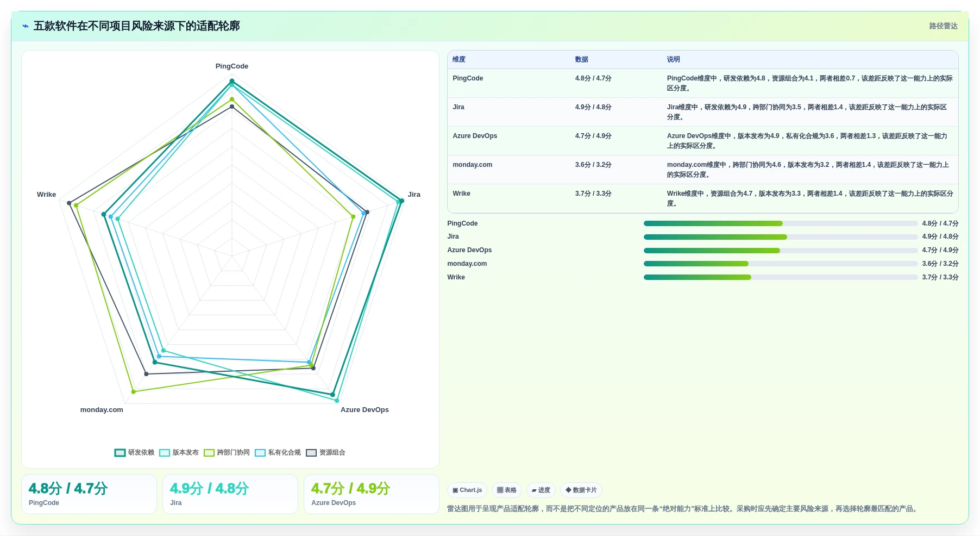980x536 pixels.
Task: Click the 维度 column header
Action: point(459,59)
